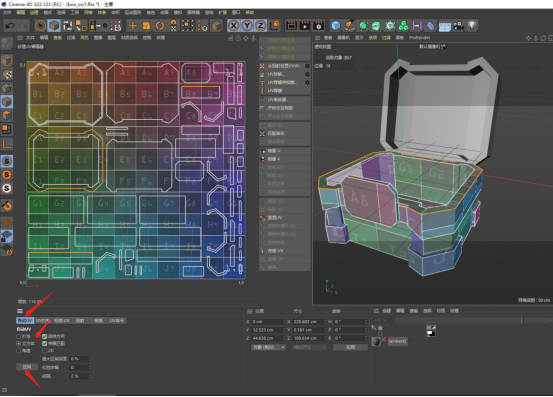
Task: Select the Live Selection tool
Action: point(41,26)
